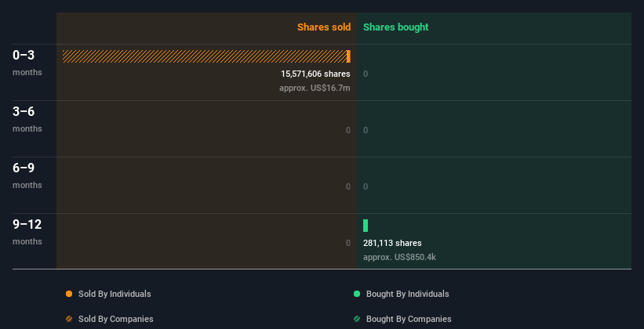Select the 9–12 months row label
Screen dimensions: 644x329
(27, 231)
